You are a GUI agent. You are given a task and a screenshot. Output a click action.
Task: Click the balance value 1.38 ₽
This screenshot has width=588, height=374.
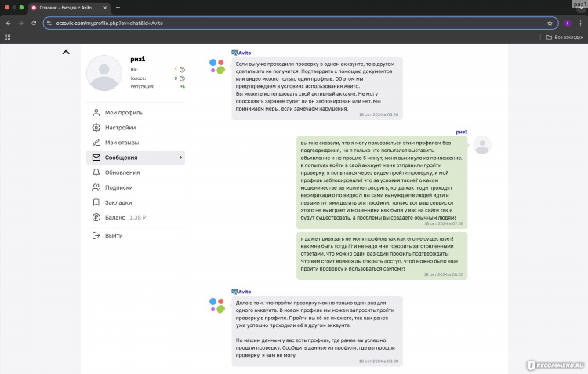tap(138, 217)
